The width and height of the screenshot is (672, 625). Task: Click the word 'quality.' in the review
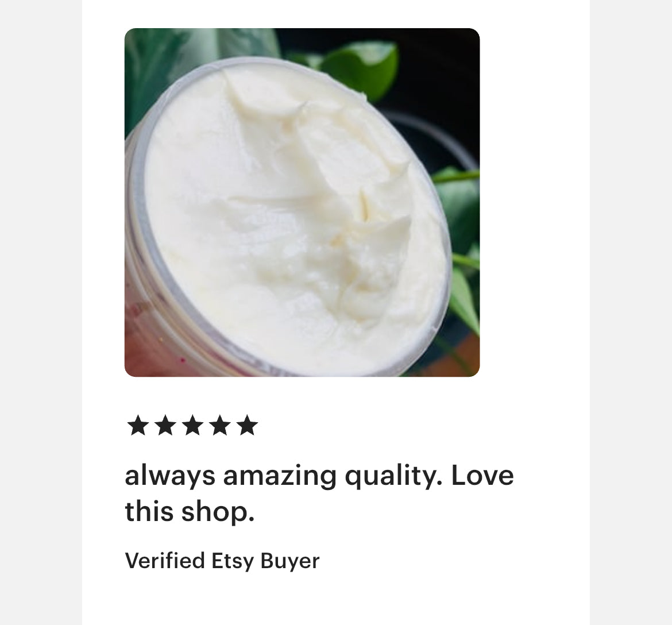click(x=393, y=477)
